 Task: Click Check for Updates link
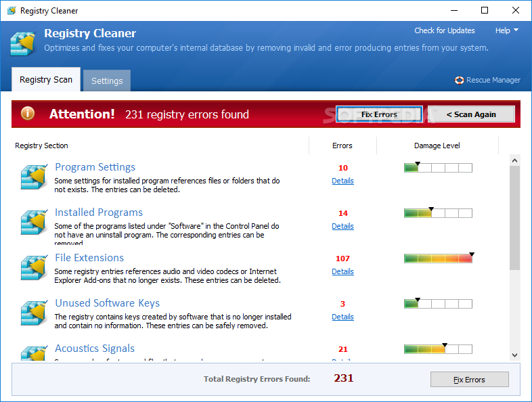coord(445,30)
